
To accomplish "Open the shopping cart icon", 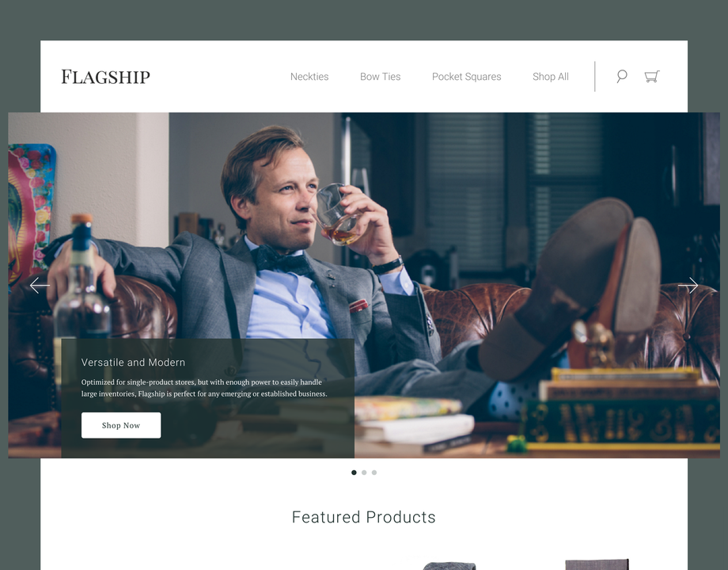I will point(652,76).
